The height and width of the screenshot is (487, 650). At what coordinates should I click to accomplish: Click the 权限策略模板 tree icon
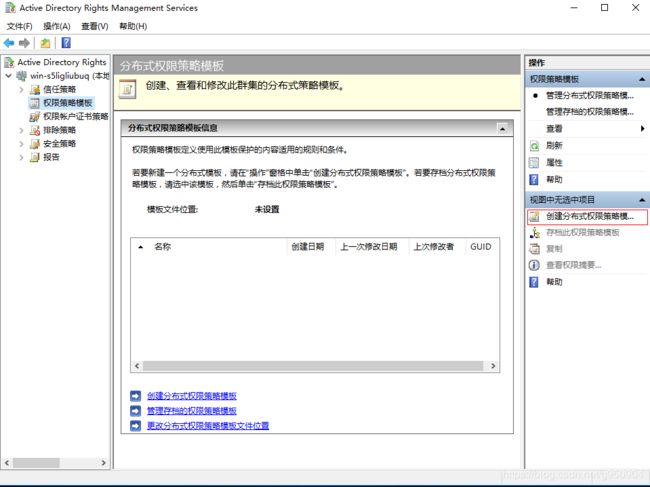pos(35,103)
